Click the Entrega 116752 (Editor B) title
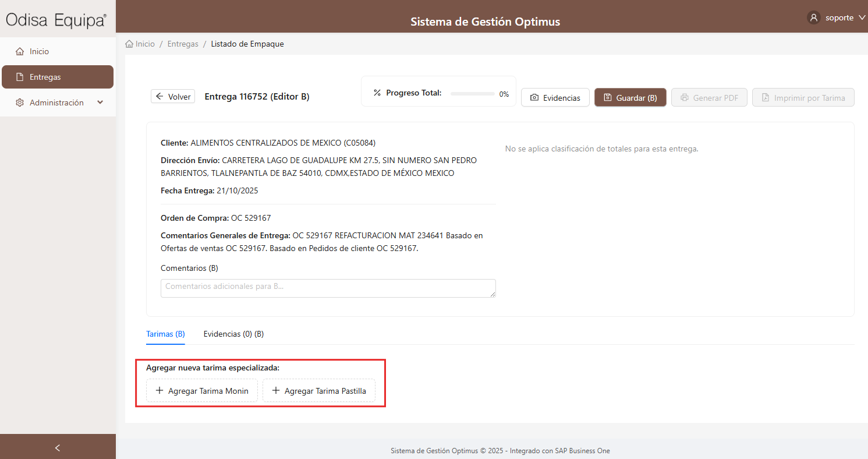 [257, 97]
